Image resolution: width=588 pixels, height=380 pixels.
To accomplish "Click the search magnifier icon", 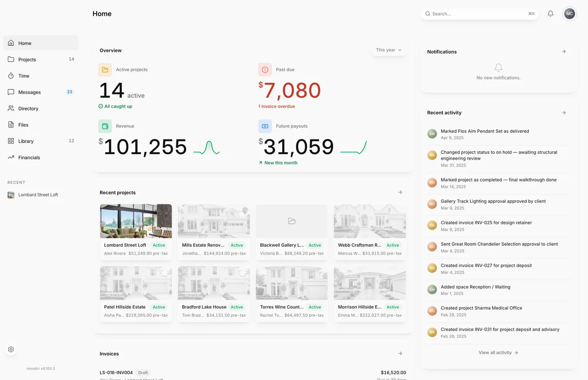I will 428,14.
